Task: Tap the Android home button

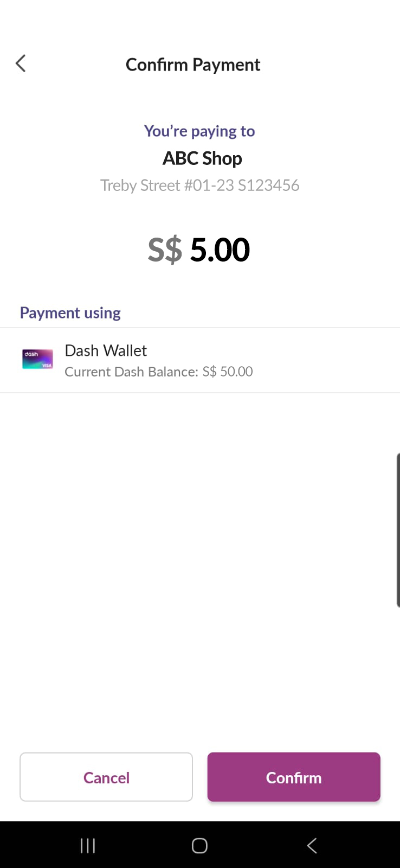Action: click(x=199, y=845)
